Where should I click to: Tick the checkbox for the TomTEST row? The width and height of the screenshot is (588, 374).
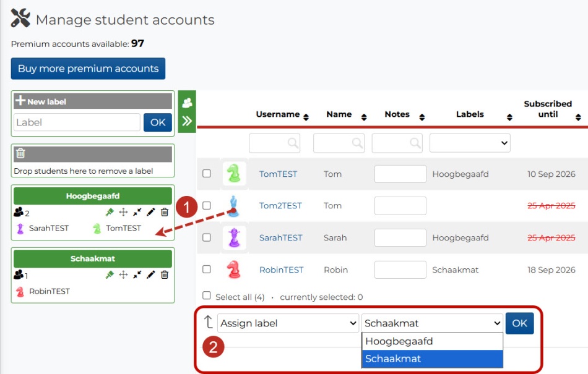coord(207,174)
